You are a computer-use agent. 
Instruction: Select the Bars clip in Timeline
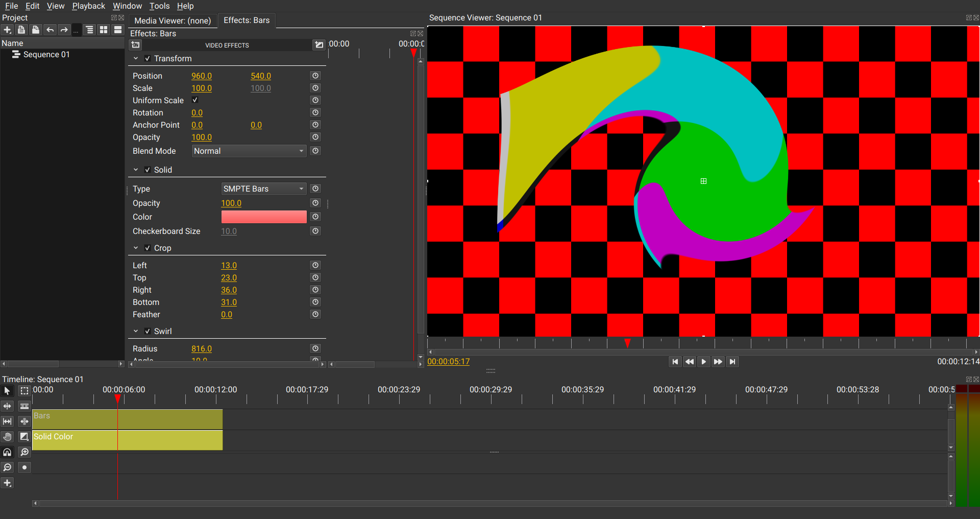point(127,419)
